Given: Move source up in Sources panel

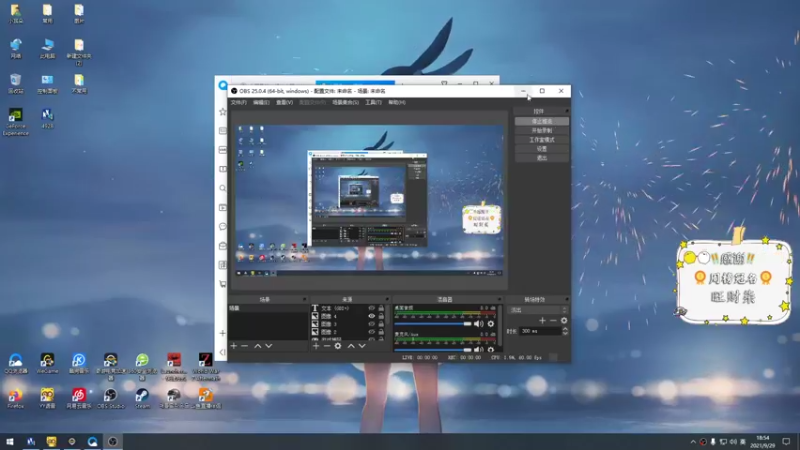Looking at the screenshot, I should (x=351, y=346).
